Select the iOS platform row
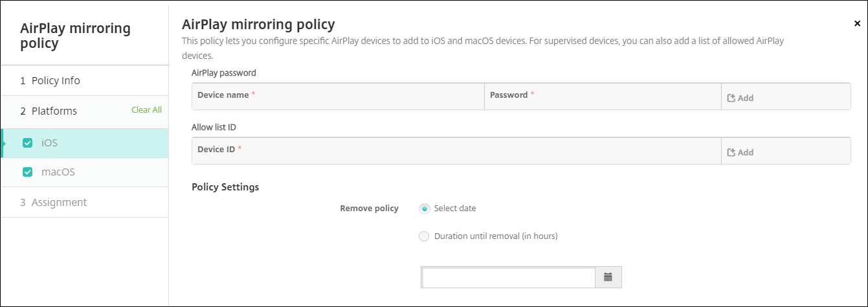868x307 pixels. (x=91, y=143)
